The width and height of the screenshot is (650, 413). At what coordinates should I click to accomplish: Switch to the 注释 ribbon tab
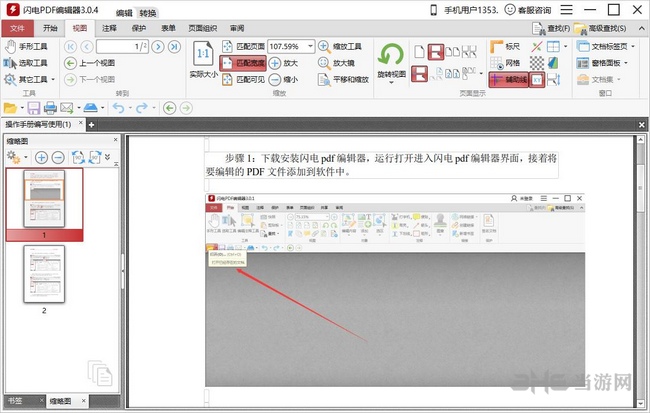click(x=109, y=28)
